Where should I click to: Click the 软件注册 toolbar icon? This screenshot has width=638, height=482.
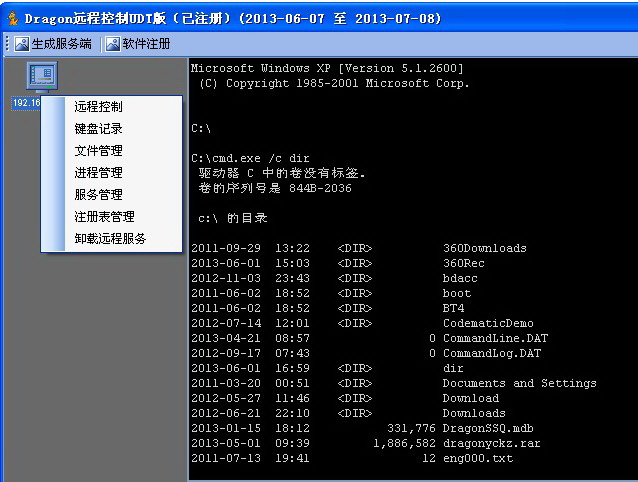(113, 44)
